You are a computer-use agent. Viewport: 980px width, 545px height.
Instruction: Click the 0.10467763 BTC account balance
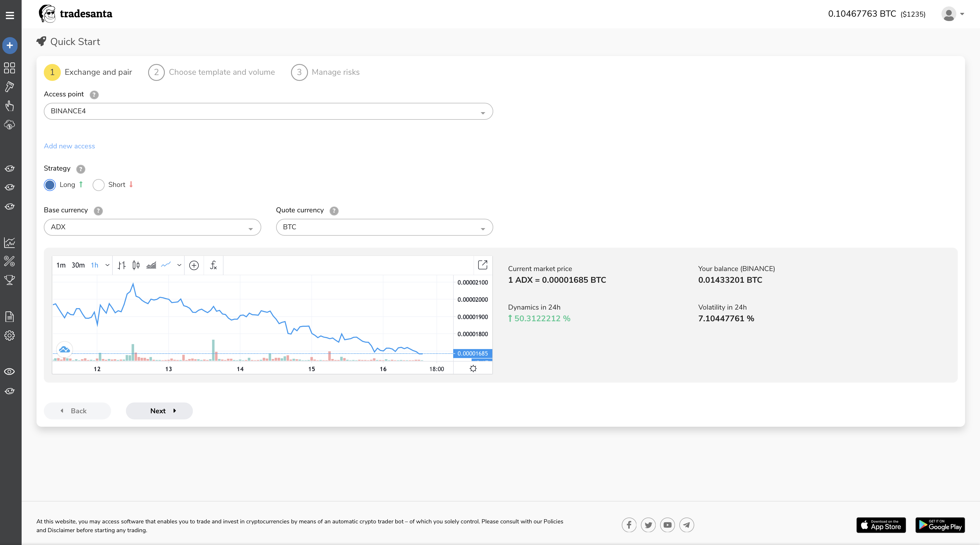[x=877, y=14]
